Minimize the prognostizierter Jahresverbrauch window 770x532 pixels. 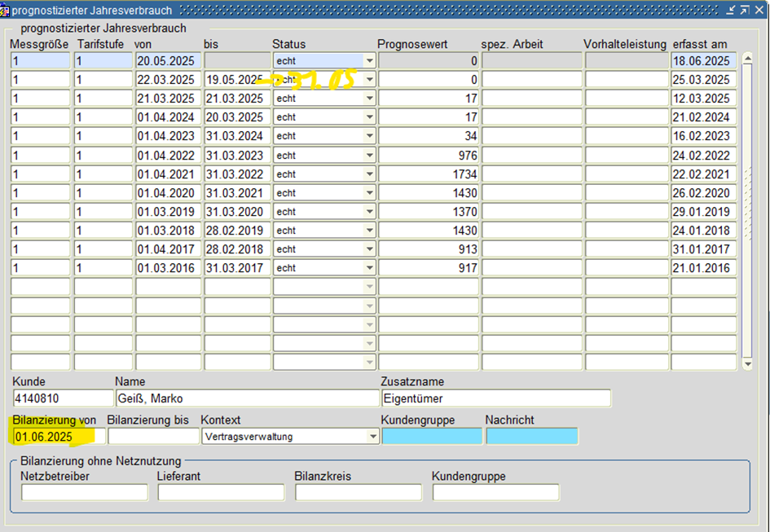[x=731, y=10]
